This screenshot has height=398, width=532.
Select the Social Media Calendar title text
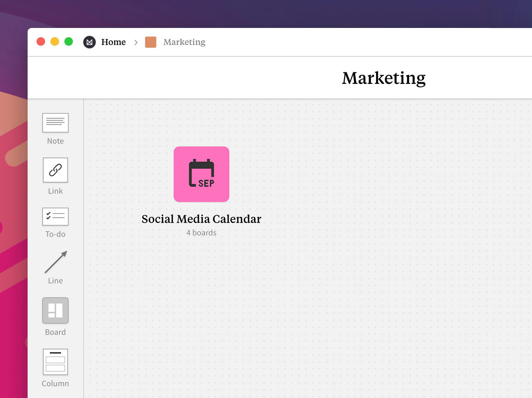201,219
